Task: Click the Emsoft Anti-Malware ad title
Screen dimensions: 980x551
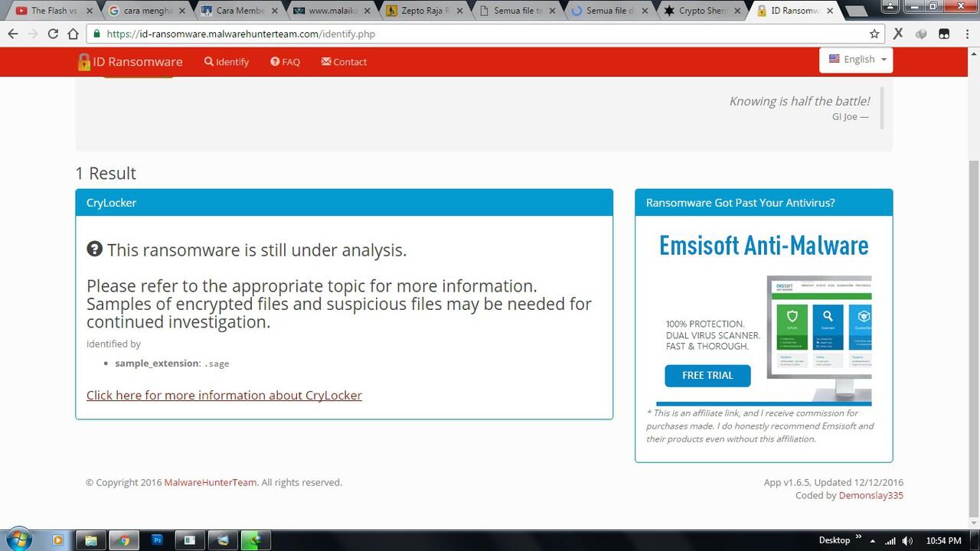Action: click(764, 246)
